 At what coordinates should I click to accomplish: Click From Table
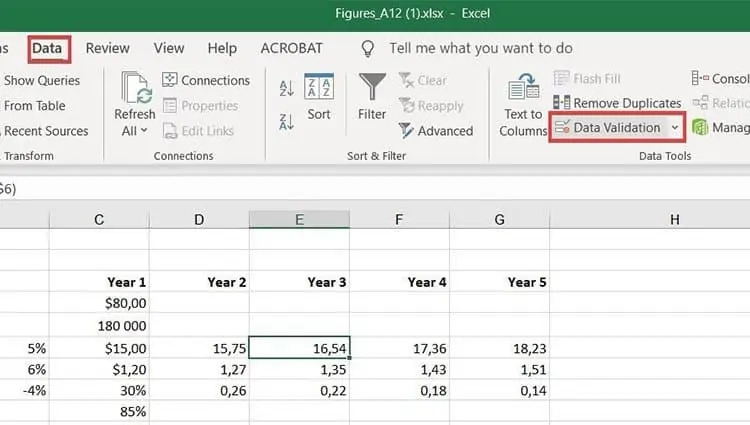[x=34, y=106]
